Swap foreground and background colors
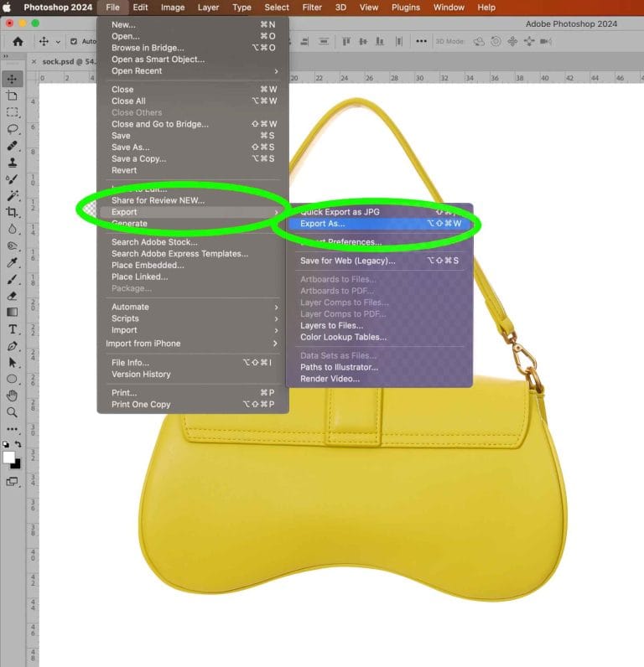Image resolution: width=644 pixels, height=667 pixels. [18, 445]
